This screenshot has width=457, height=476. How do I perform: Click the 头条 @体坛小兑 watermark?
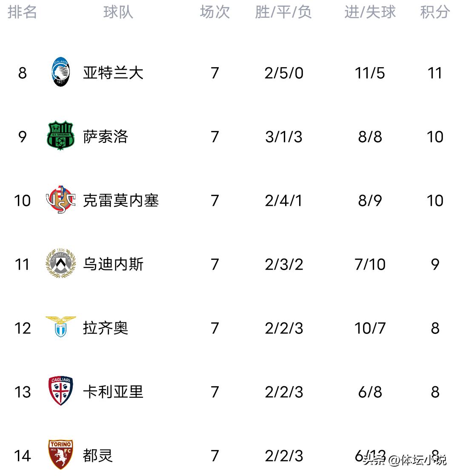(x=404, y=460)
